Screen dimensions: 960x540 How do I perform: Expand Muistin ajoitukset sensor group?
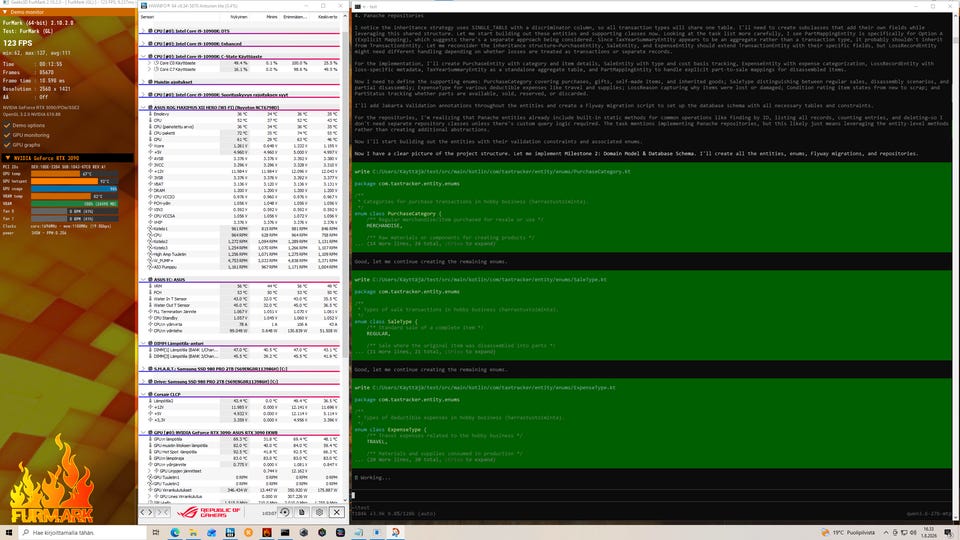click(x=143, y=82)
